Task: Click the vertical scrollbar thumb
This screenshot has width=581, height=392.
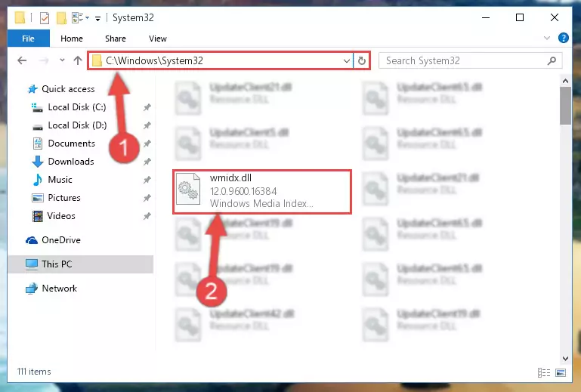Action: 565,106
